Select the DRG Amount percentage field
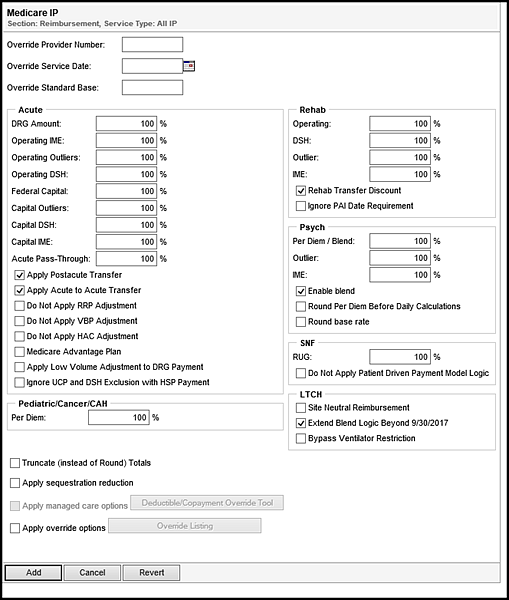This screenshot has height=600, width=509. click(126, 124)
